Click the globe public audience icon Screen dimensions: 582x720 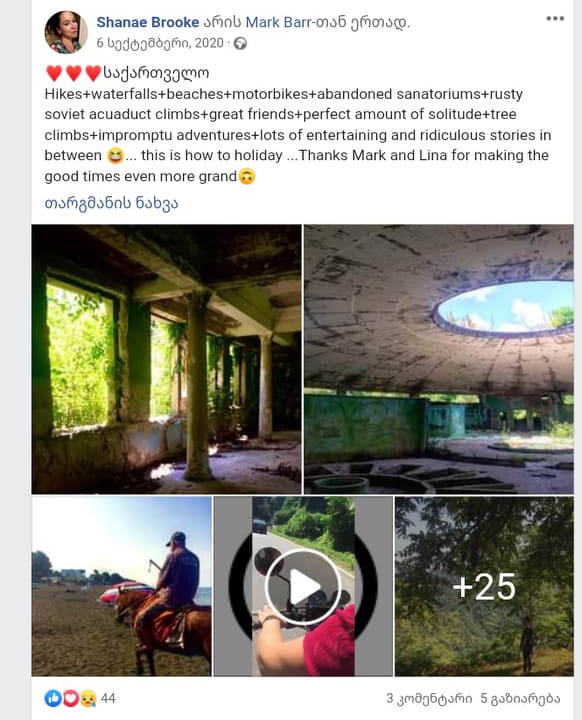pos(240,44)
